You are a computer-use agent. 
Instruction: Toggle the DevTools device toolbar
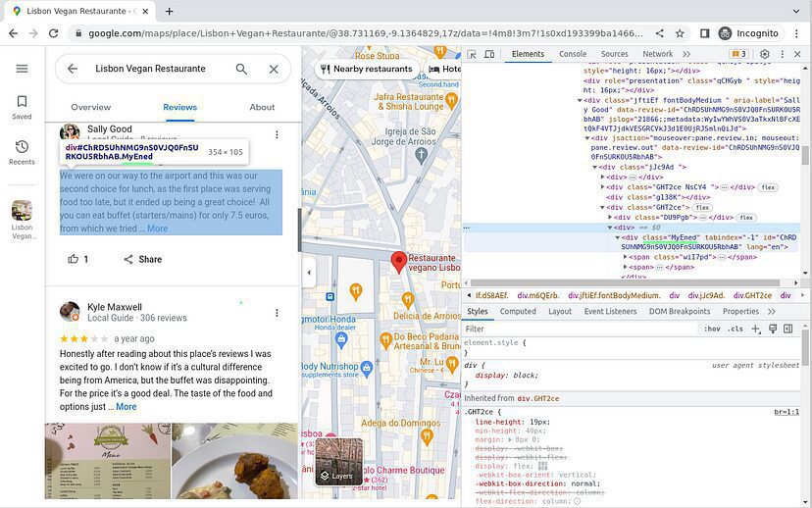pos(491,55)
